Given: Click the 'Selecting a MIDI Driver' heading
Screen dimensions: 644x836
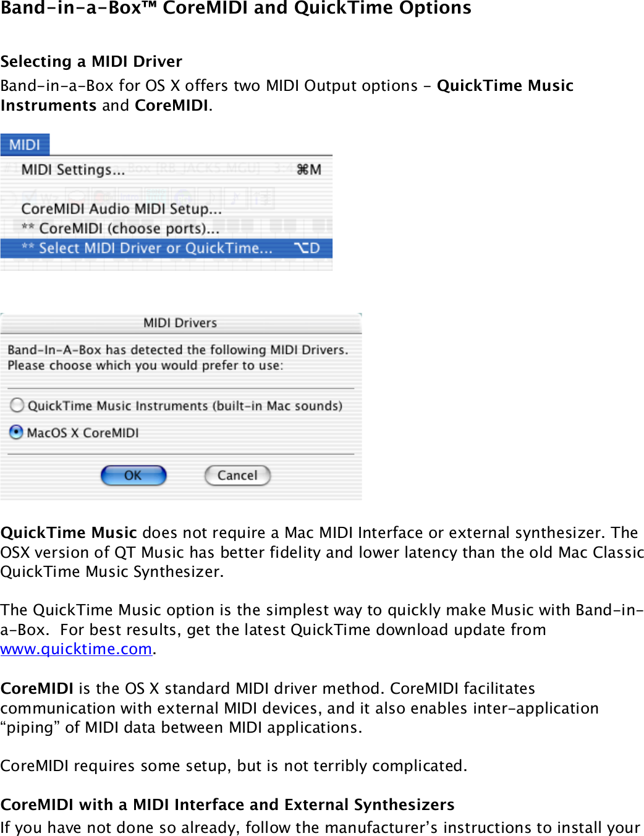Looking at the screenshot, I should point(91,61).
